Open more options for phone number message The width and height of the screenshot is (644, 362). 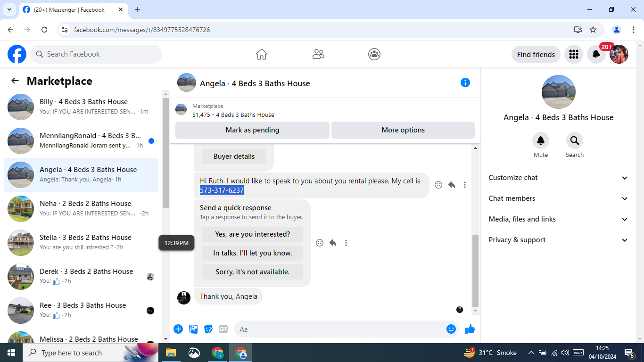(x=465, y=185)
